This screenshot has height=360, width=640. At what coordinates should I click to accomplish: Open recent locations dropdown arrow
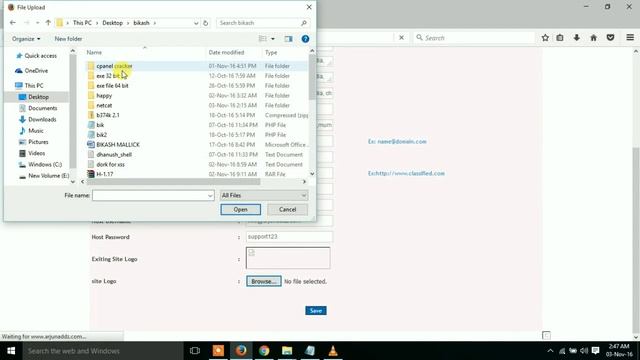(38, 23)
